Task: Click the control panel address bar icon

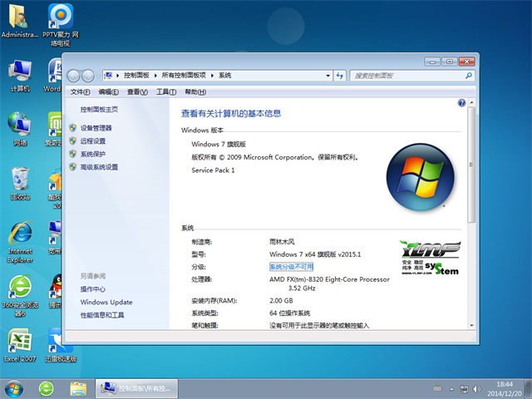Action: [x=108, y=75]
